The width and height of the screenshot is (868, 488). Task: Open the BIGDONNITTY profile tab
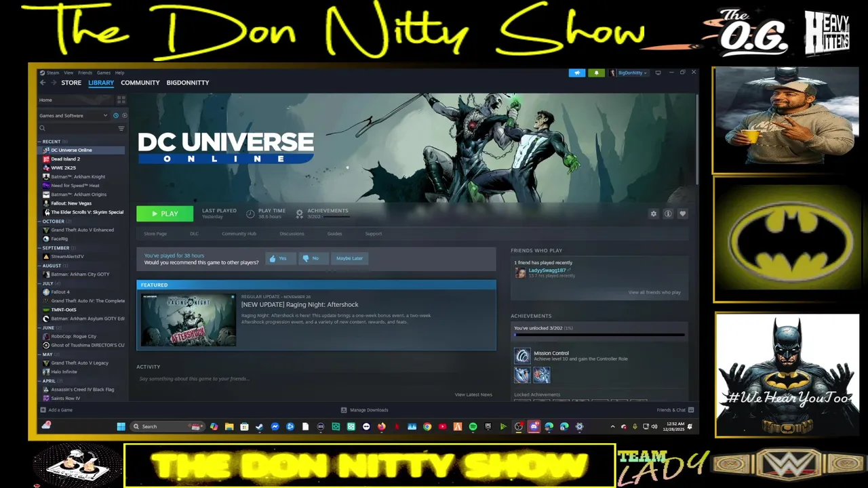pyautogui.click(x=188, y=83)
